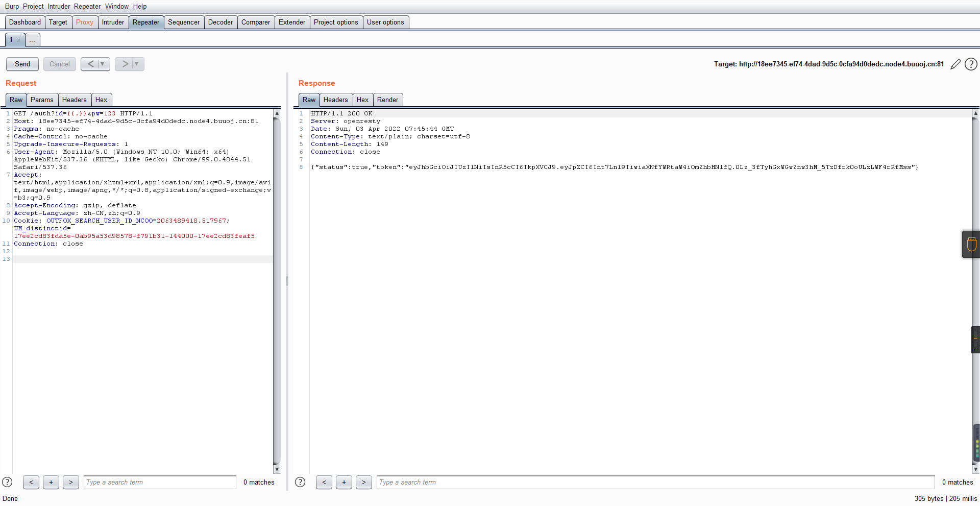980x506 pixels.
Task: Open help question mark icon beside target
Action: click(x=971, y=64)
